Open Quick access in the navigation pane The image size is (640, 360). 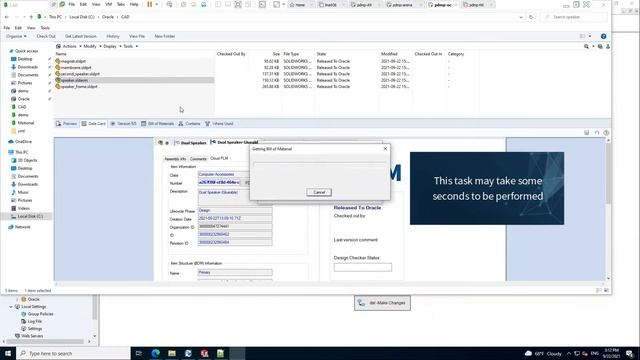pyautogui.click(x=26, y=51)
